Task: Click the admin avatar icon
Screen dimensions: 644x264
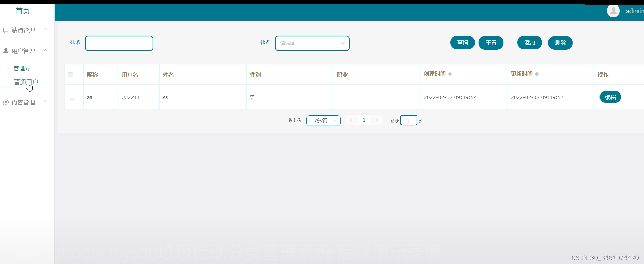Action: [613, 11]
